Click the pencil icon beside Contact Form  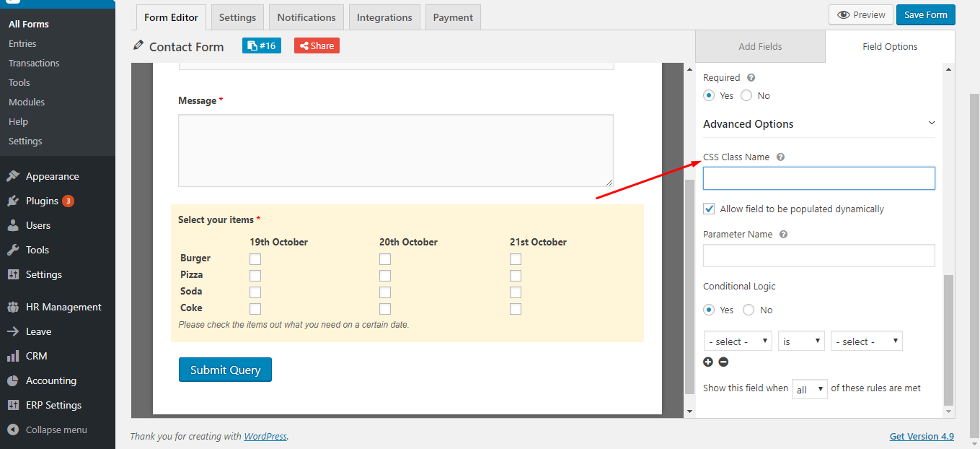click(x=137, y=46)
